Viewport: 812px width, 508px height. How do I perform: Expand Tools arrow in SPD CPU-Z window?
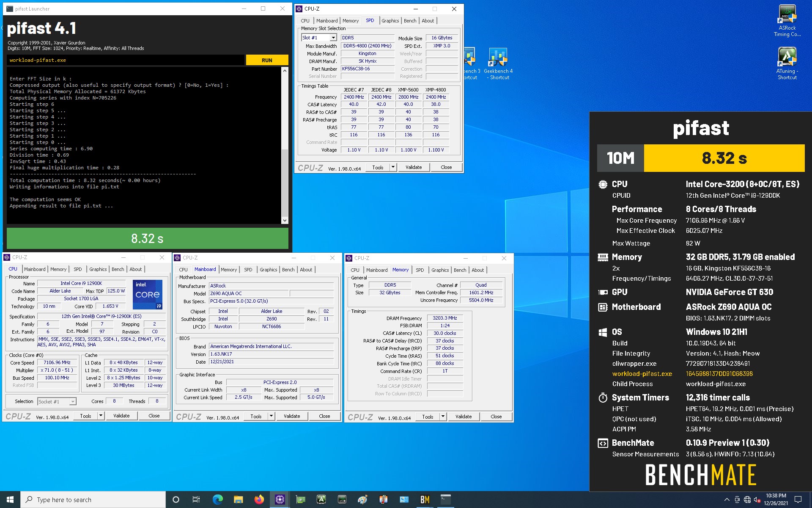[x=393, y=167]
